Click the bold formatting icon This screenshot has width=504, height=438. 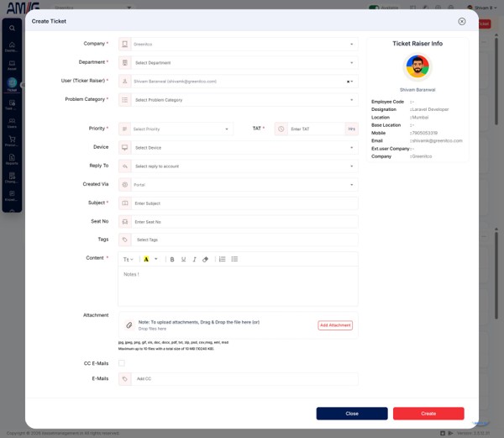tap(172, 259)
